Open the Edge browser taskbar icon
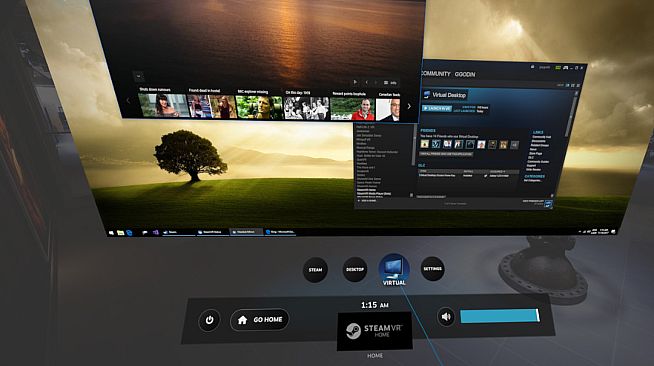This screenshot has width=654, height=366. pyautogui.click(x=129, y=233)
